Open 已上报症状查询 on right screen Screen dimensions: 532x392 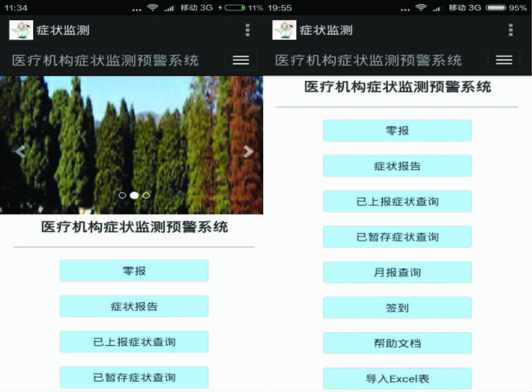(397, 201)
